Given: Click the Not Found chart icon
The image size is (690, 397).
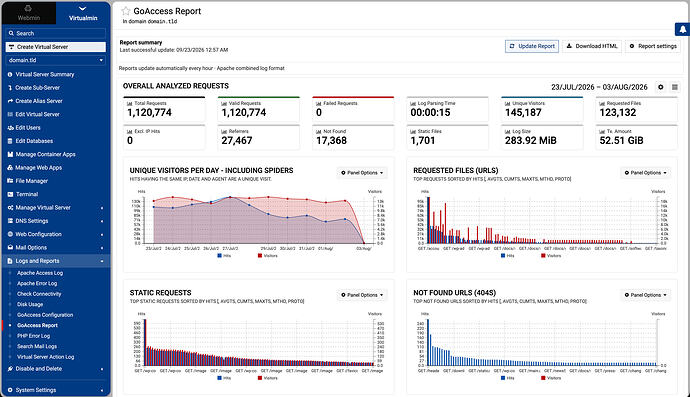Looking at the screenshot, I should click(x=319, y=132).
